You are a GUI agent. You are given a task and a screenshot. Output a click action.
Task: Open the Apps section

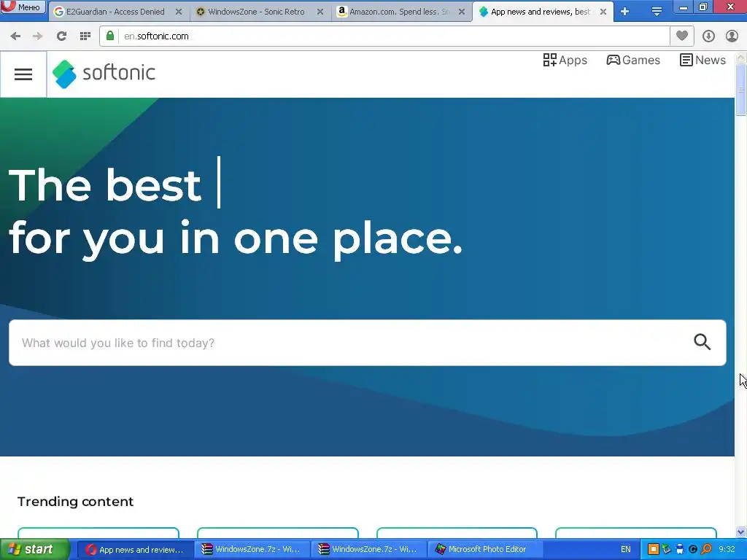pyautogui.click(x=565, y=60)
